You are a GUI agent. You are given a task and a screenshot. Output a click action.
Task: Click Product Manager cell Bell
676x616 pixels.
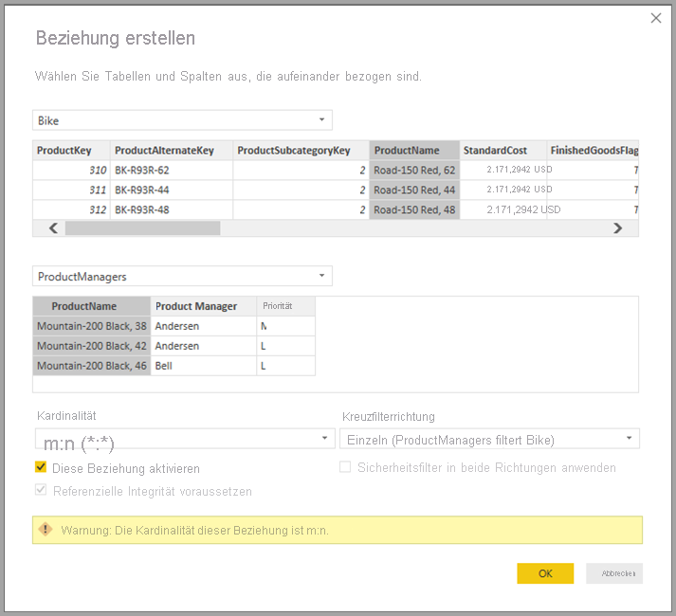tap(204, 366)
